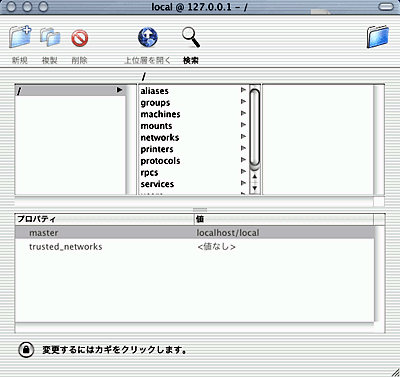Click the padlock icon to allow changes
Screen dimensions: 400x377
(x=26, y=350)
